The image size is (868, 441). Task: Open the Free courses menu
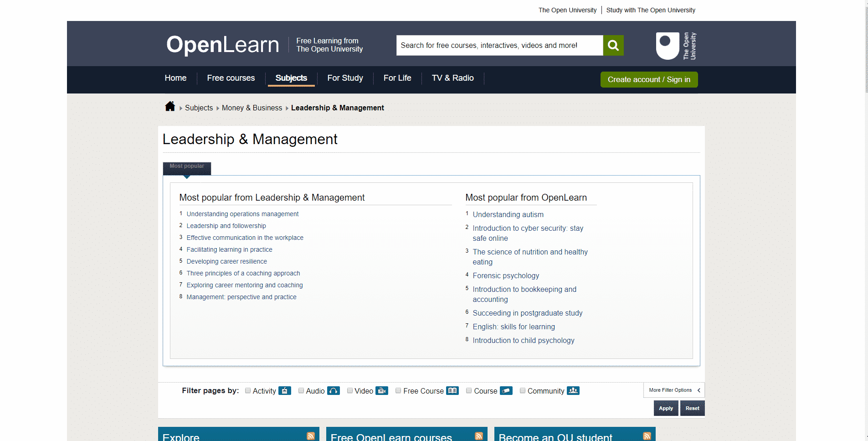point(231,78)
